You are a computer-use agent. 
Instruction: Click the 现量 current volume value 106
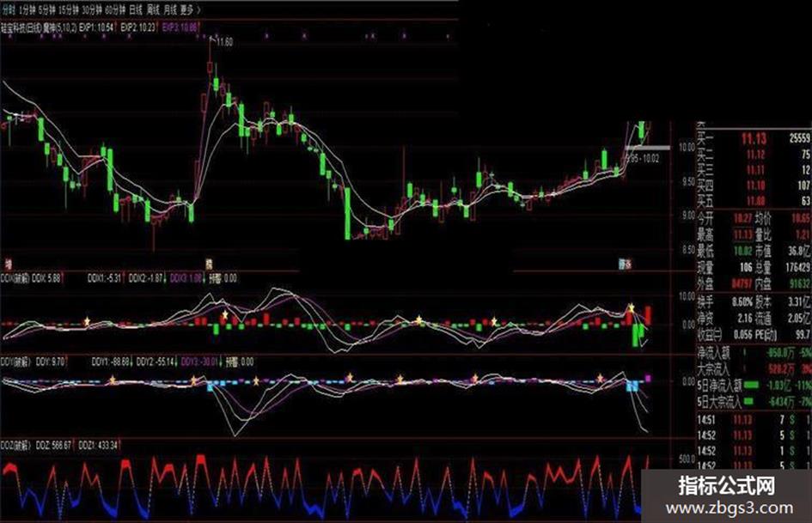745,268
